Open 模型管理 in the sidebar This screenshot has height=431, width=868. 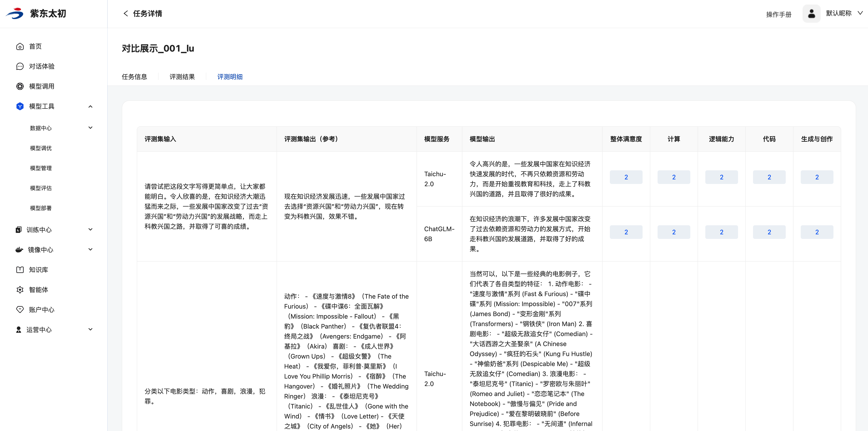(41, 168)
